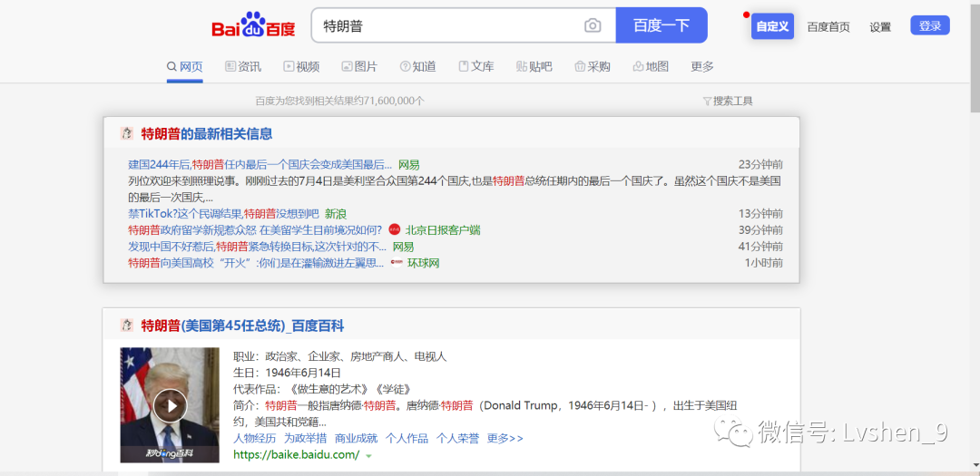The height and width of the screenshot is (476, 980).
Task: Select the 网页 tab
Action: coord(184,67)
